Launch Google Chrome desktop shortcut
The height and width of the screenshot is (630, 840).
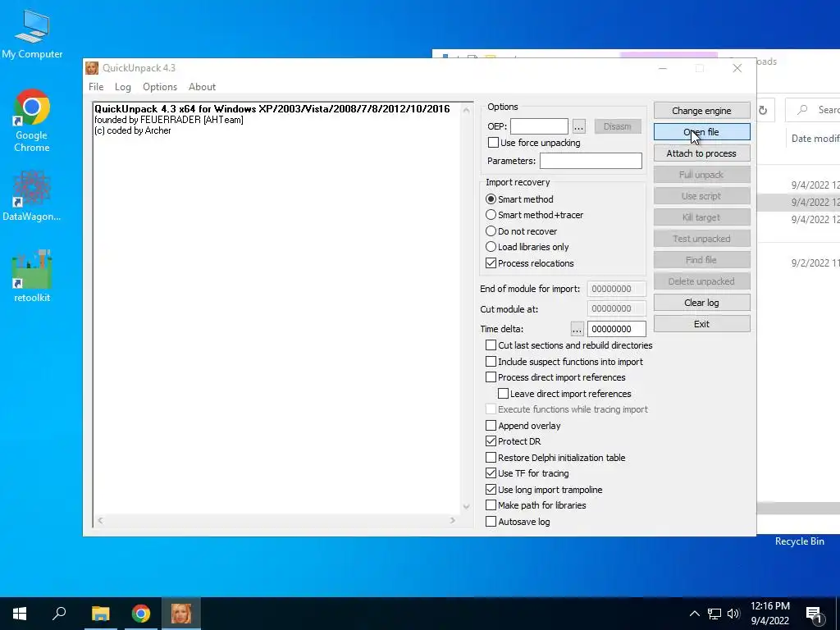point(32,121)
